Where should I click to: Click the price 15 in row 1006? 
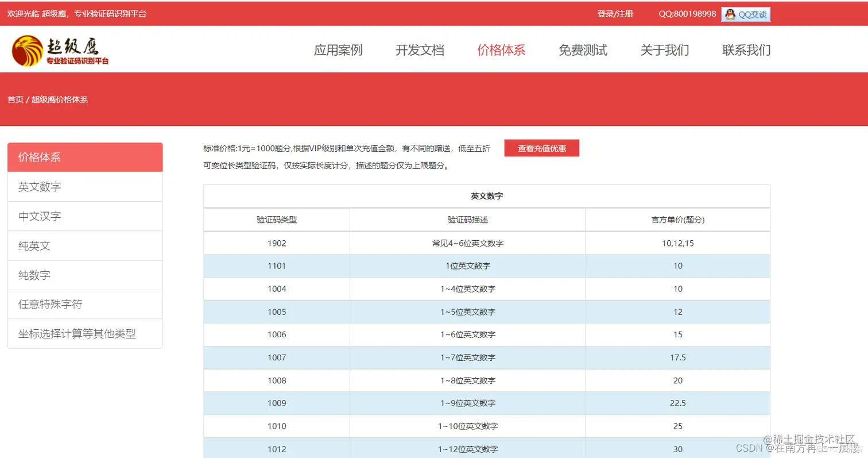click(x=678, y=334)
